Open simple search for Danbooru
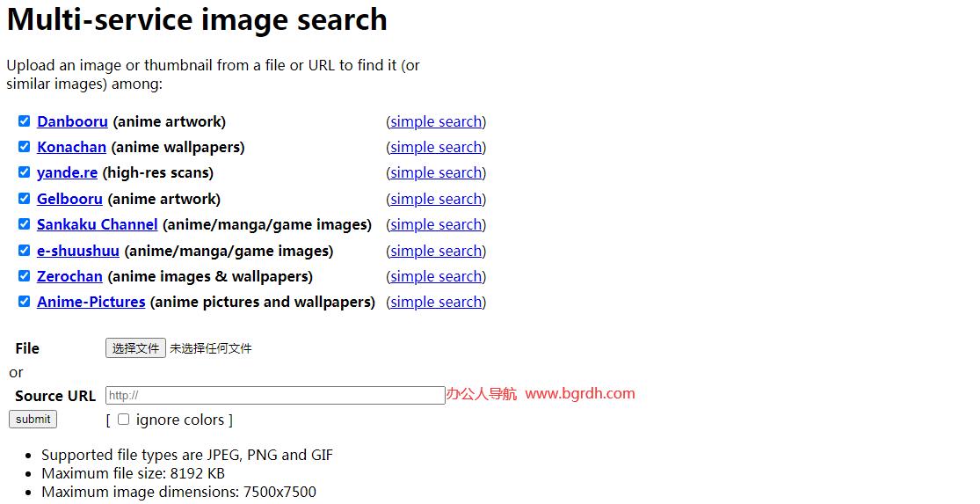Viewport: 980px width, 504px height. [x=436, y=121]
